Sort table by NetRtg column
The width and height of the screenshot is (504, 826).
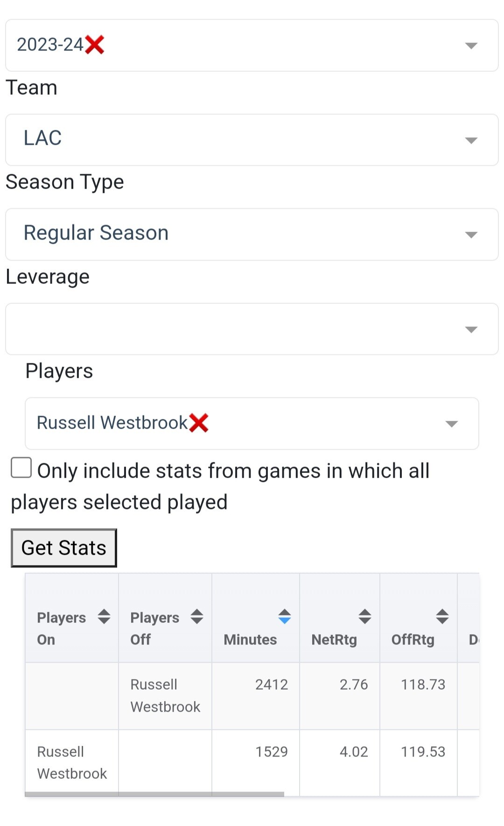[364, 617]
